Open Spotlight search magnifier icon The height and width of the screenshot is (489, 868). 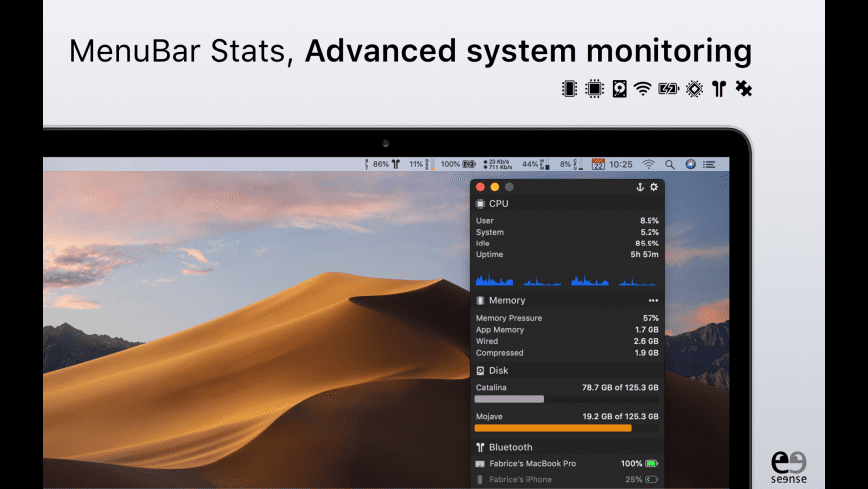point(669,164)
